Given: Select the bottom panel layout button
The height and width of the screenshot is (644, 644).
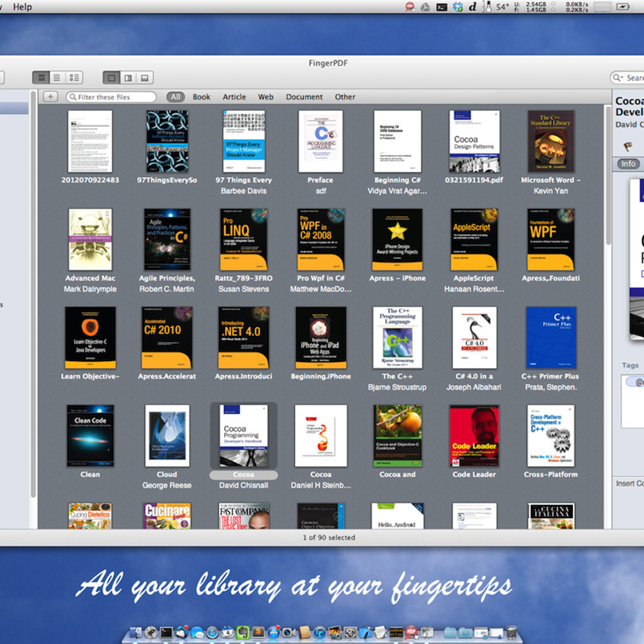Looking at the screenshot, I should [x=144, y=78].
